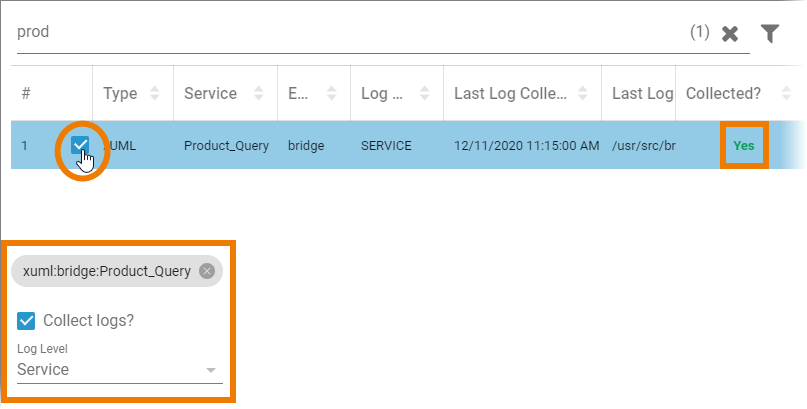
Task: Uncheck the row 1 selection checkbox
Action: (x=80, y=146)
